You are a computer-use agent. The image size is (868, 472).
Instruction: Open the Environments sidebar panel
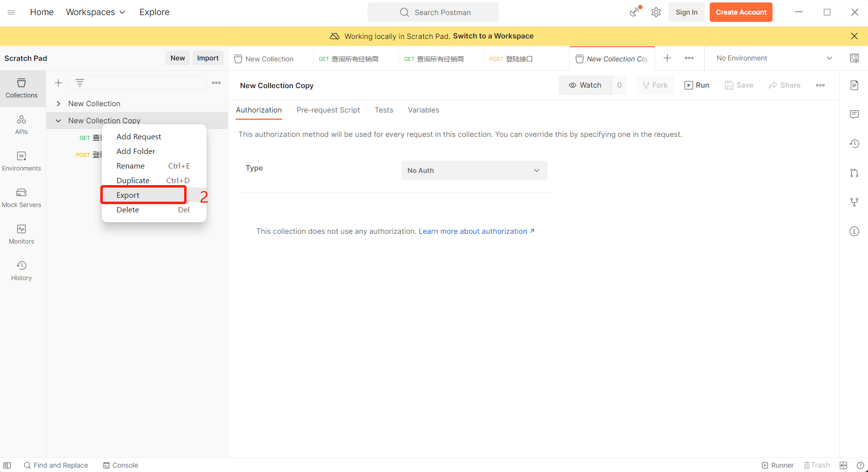click(x=21, y=161)
